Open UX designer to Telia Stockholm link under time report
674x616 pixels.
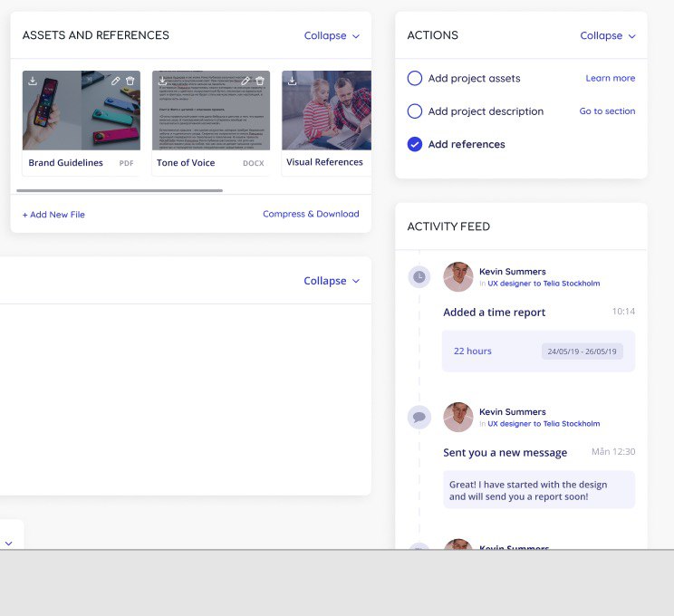544,284
